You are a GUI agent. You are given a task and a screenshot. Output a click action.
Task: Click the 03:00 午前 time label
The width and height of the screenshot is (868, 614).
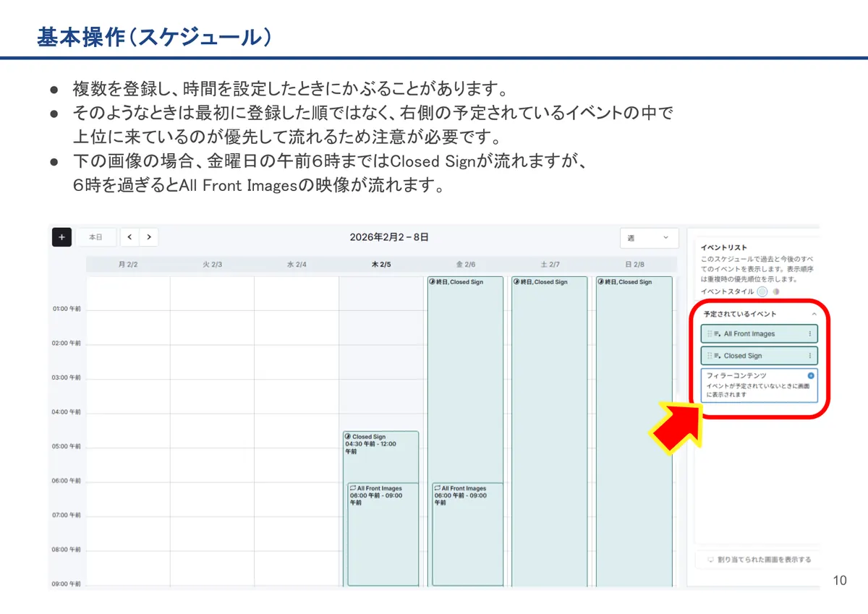click(67, 378)
